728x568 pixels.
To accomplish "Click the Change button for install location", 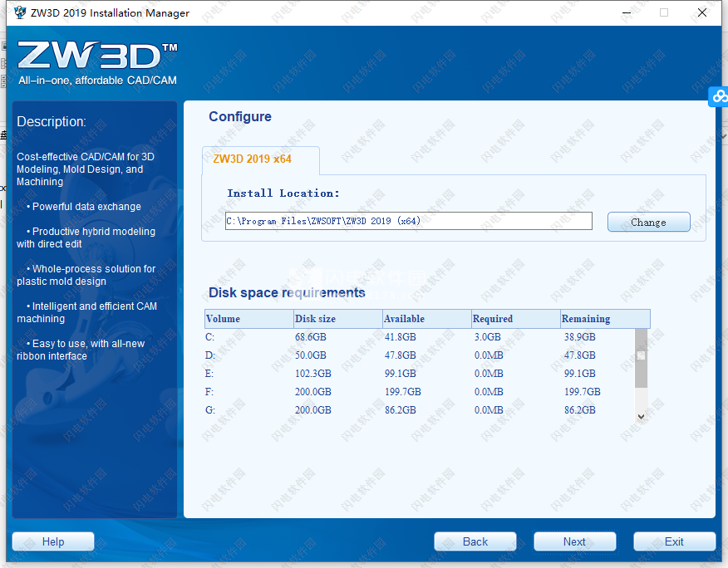I will pyautogui.click(x=648, y=223).
